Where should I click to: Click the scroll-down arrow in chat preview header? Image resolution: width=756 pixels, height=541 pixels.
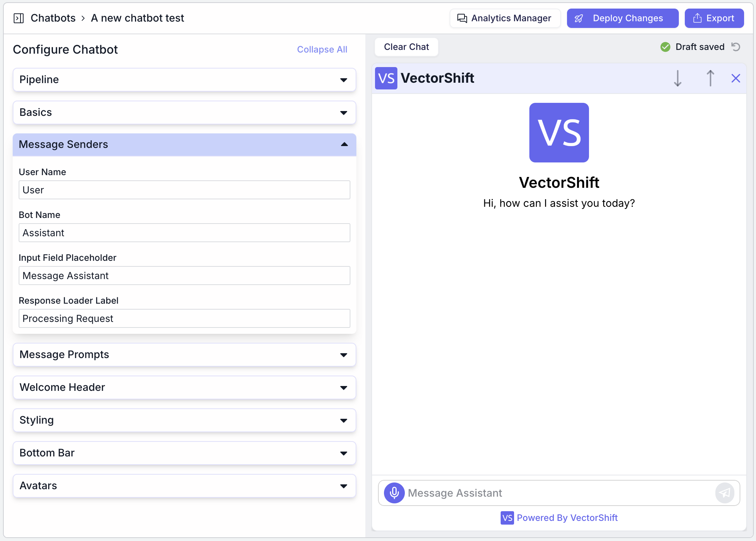coord(678,78)
